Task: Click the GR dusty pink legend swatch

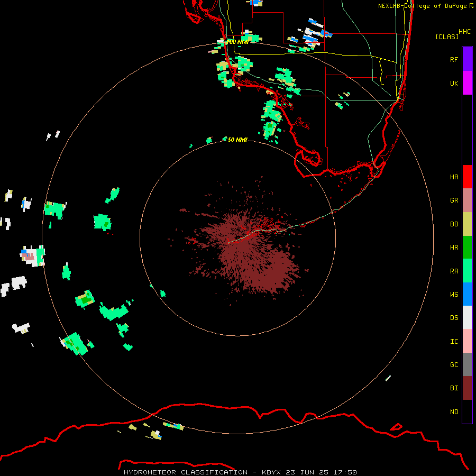Action: click(x=467, y=200)
